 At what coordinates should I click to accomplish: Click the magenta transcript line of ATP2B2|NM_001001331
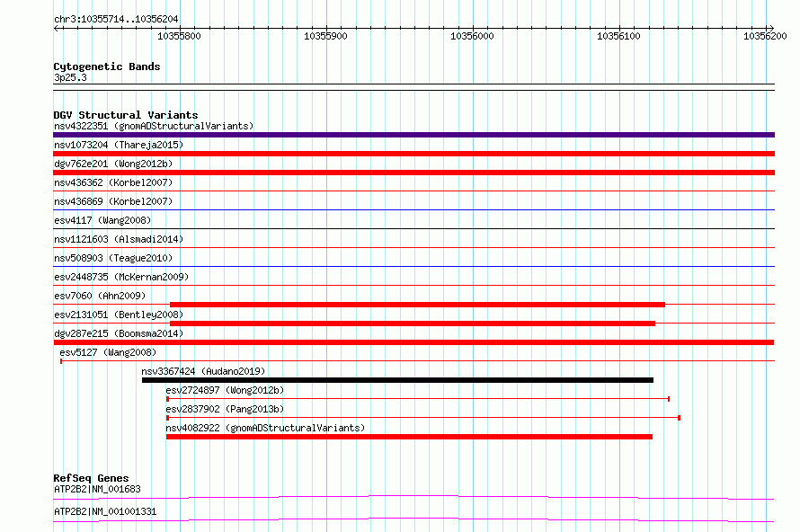coord(413,519)
